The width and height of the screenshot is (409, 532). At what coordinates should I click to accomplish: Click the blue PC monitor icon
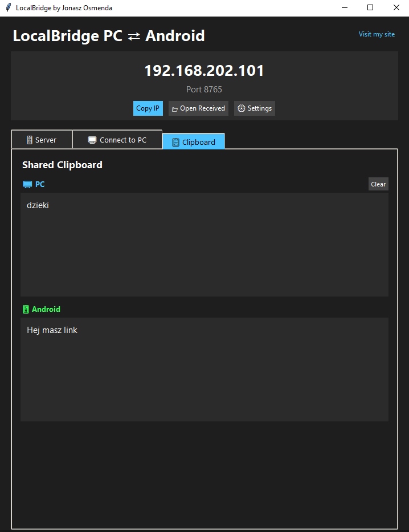pos(27,184)
